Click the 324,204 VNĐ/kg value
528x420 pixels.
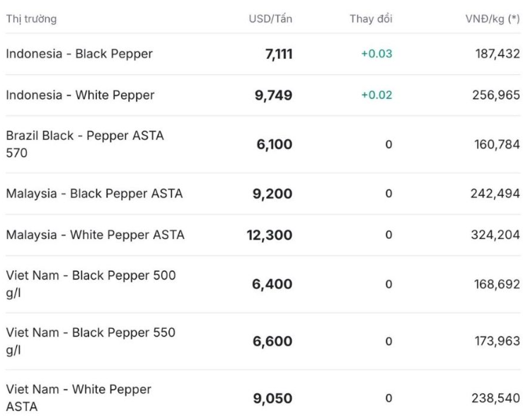tap(495, 235)
